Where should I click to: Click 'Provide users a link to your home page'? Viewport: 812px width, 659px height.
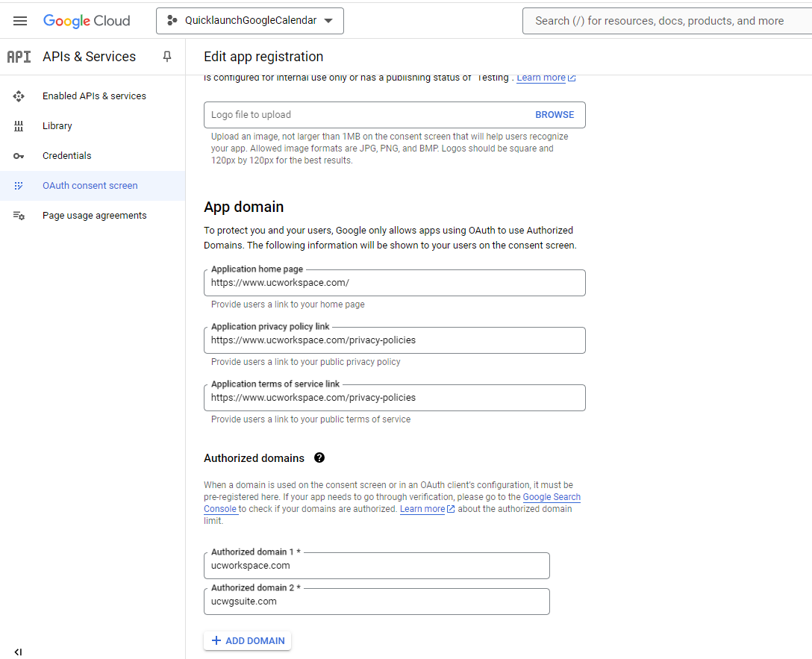click(288, 304)
